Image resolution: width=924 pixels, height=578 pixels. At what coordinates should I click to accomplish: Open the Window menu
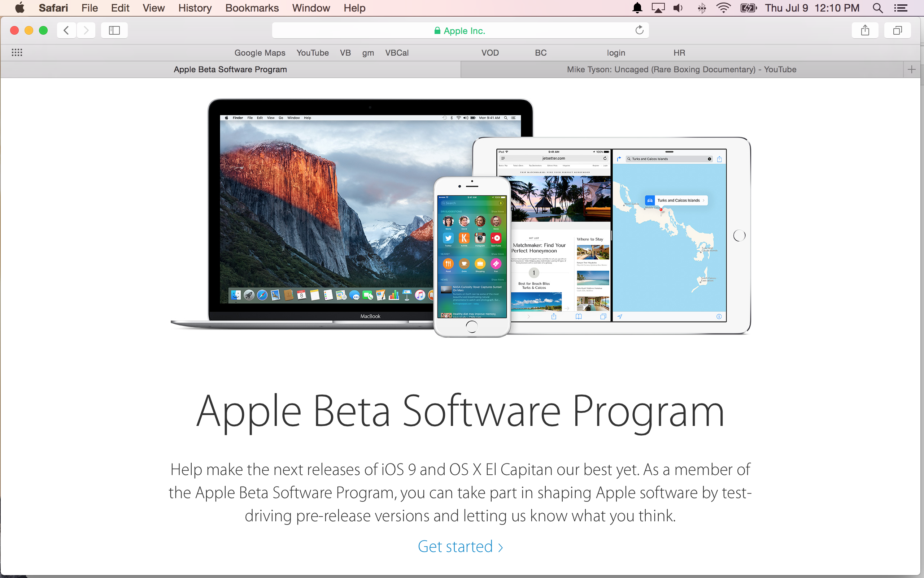coord(311,8)
